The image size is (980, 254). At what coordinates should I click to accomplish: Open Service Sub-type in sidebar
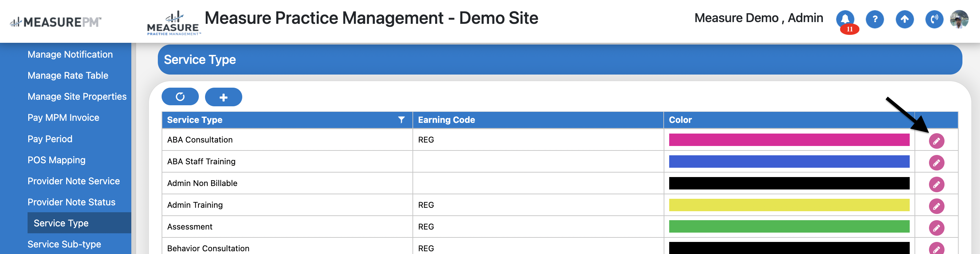64,244
